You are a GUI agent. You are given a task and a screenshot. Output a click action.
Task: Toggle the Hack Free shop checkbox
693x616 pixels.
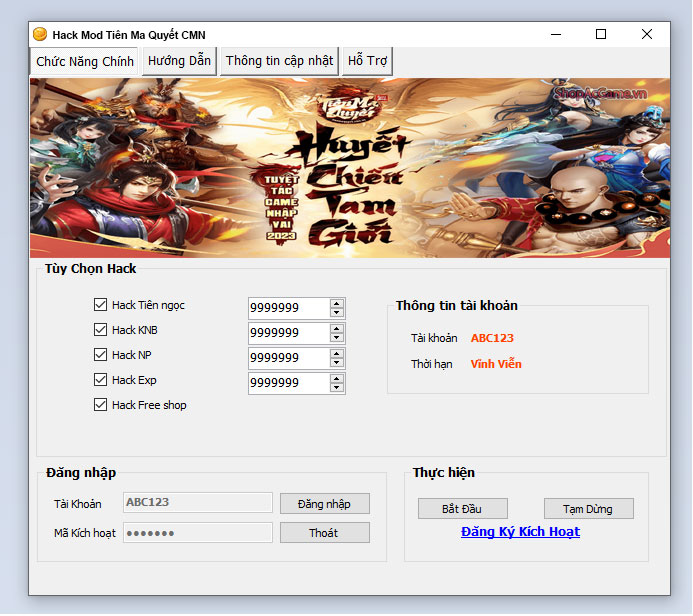coord(100,405)
